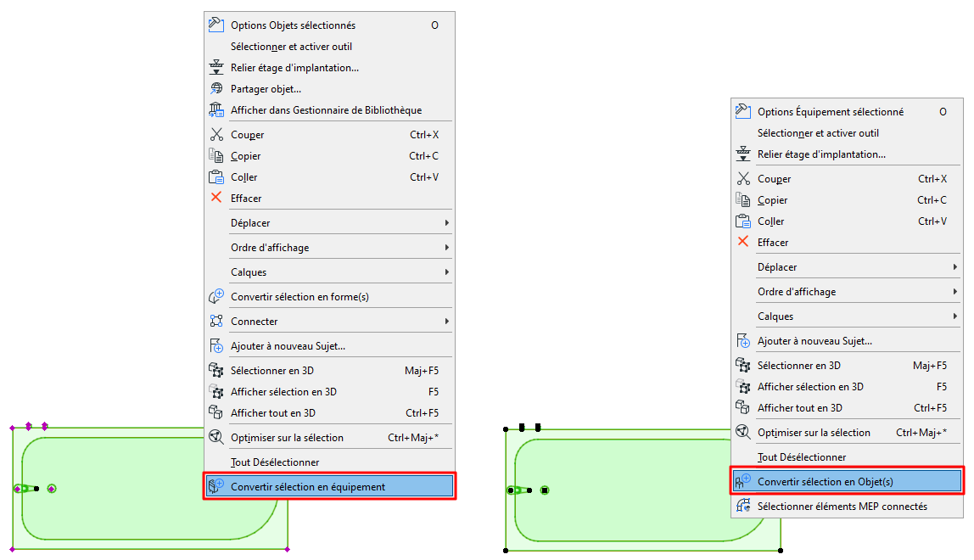The width and height of the screenshot is (974, 560).
Task: Click the Optimiser sur la sélection icon, left menu
Action: (x=216, y=437)
